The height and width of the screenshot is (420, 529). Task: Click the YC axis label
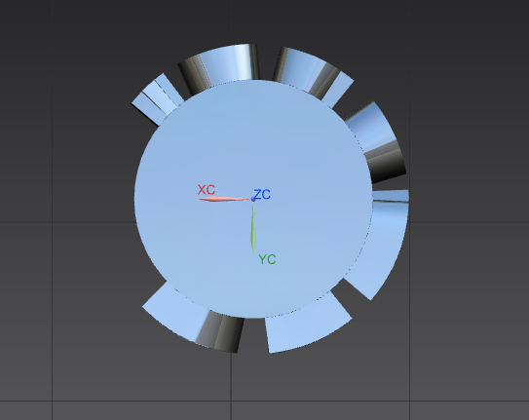coord(267,259)
